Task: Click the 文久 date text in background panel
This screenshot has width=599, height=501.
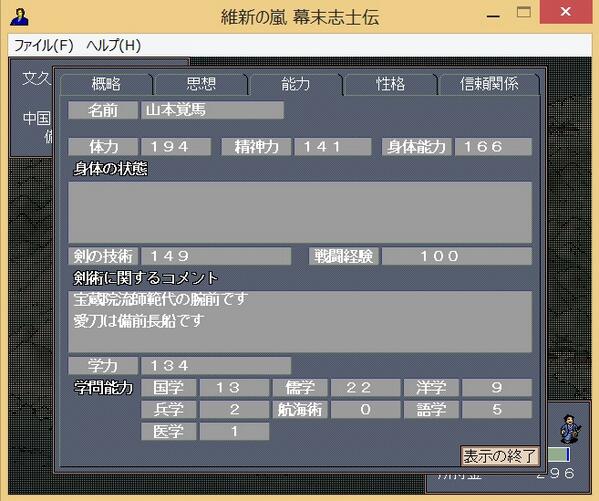Action: click(37, 79)
